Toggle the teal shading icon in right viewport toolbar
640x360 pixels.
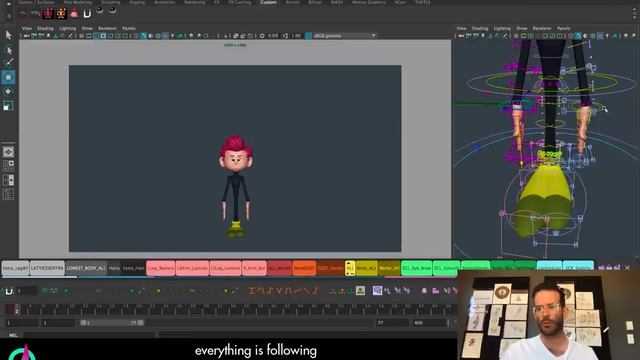click(578, 36)
